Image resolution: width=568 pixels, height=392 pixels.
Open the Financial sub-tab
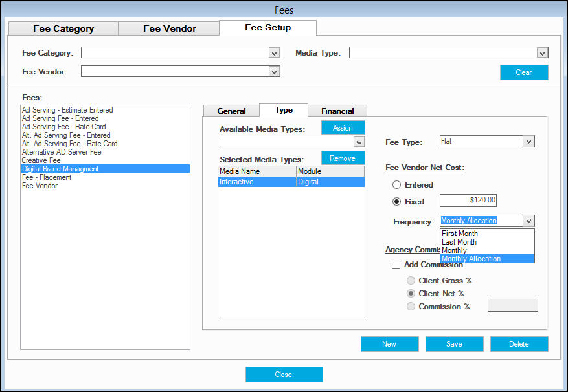337,111
